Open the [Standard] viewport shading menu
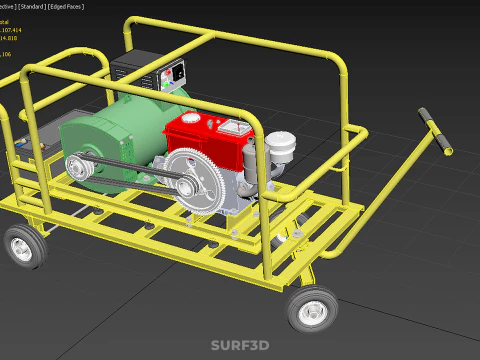This screenshot has width=480, height=360. tap(32, 6)
